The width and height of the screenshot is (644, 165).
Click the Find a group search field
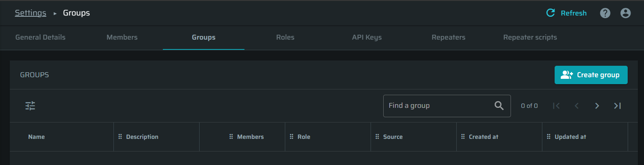447,106
